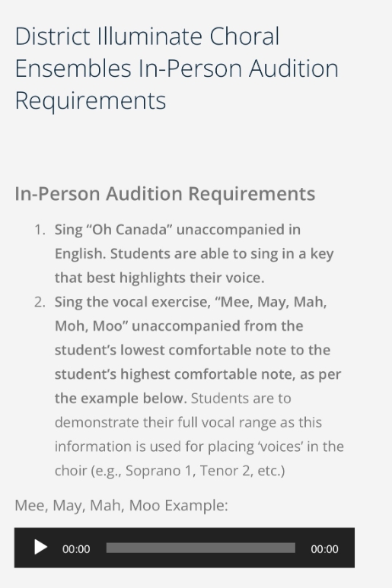
Task: Click the elapsed time 00:00 beside play button
Action: tap(76, 549)
